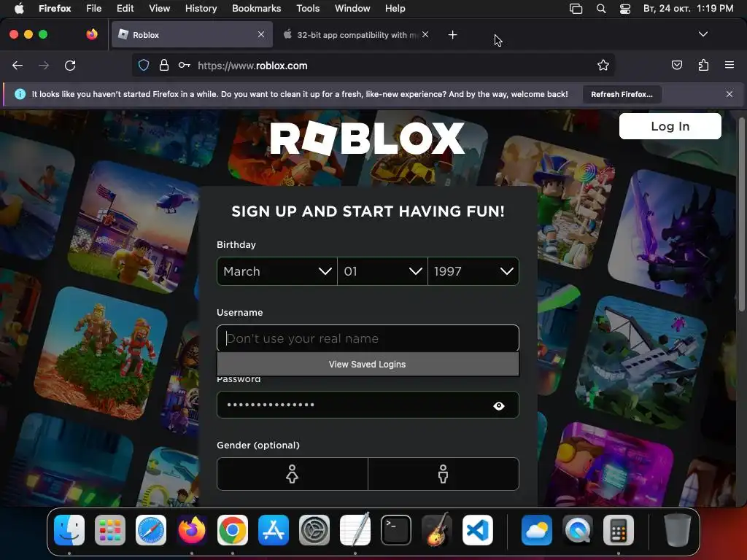Open Control Center in menu bar
Viewport: 747px width, 560px height.
[x=625, y=8]
